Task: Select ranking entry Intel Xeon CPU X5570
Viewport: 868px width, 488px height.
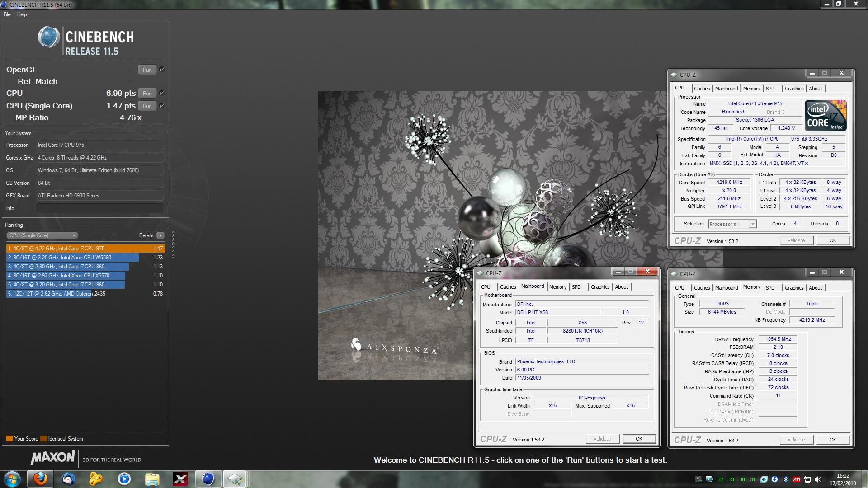Action: pyautogui.click(x=85, y=276)
